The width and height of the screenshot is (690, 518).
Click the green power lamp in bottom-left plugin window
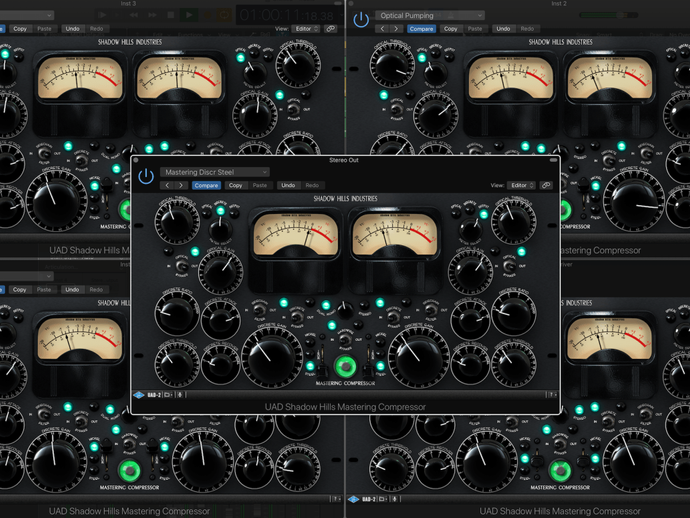(x=130, y=470)
